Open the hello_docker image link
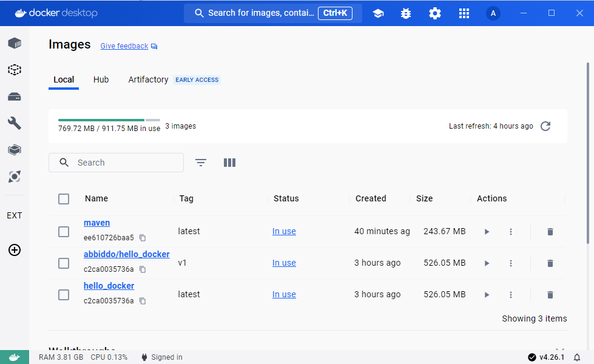 tap(109, 286)
